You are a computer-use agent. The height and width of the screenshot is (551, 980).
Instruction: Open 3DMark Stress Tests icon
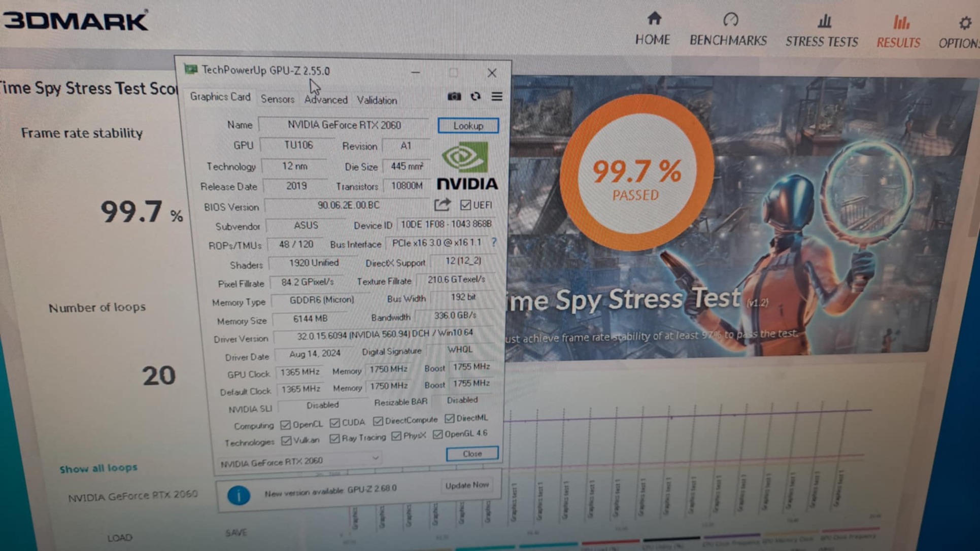click(824, 21)
